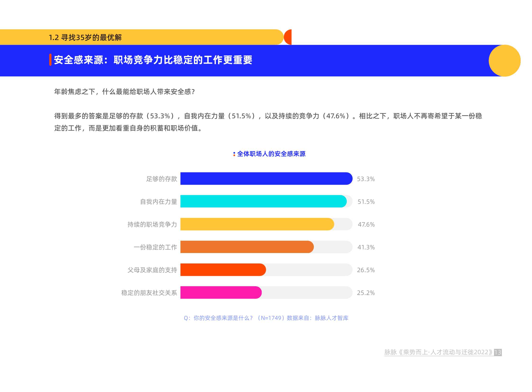Click the label 自我内在力量
This screenshot has height=392, width=532.
[x=158, y=202]
